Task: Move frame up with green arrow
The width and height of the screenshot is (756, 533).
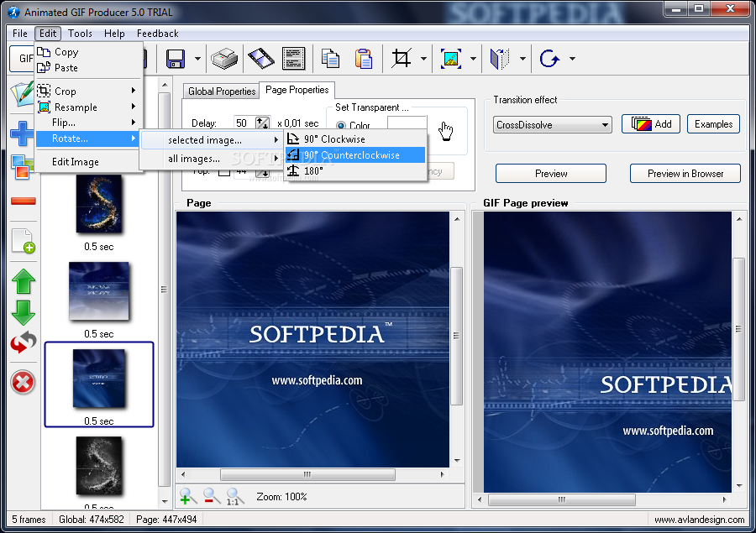Action: pyautogui.click(x=24, y=282)
